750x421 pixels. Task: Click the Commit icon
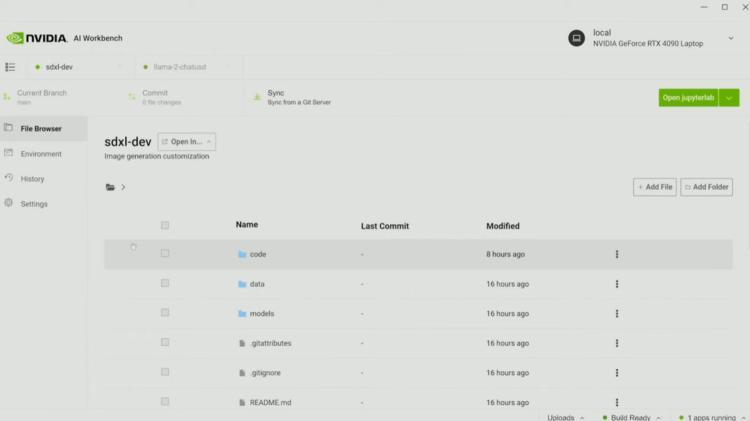pos(132,97)
